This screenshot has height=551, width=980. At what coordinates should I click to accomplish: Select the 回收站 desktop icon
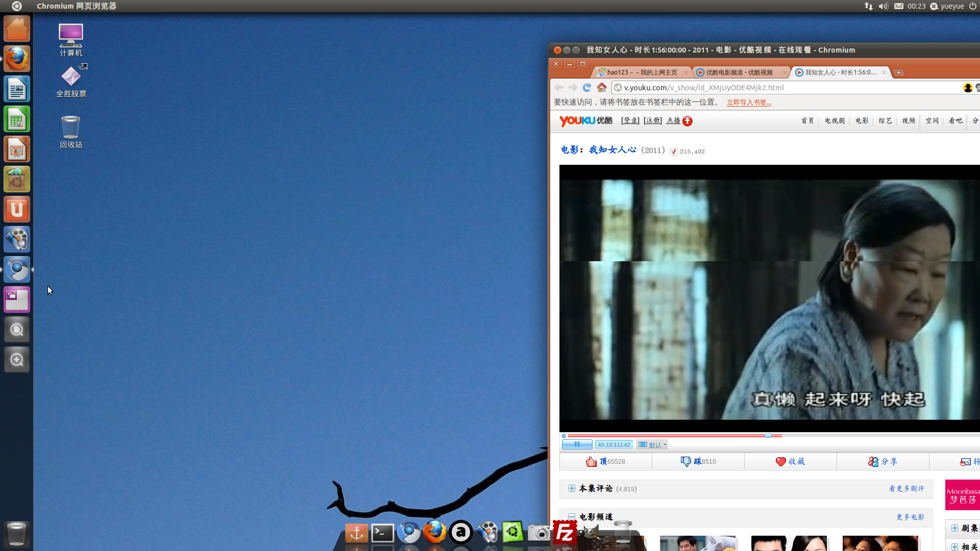tap(71, 132)
